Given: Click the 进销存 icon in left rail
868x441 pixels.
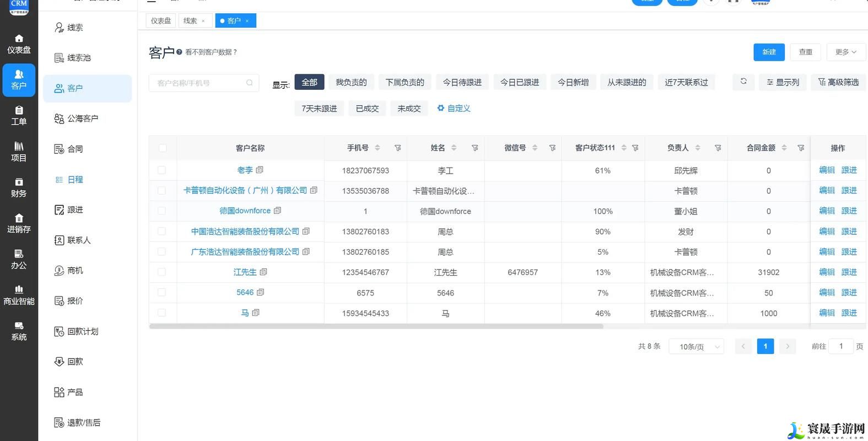Looking at the screenshot, I should coord(19,218).
